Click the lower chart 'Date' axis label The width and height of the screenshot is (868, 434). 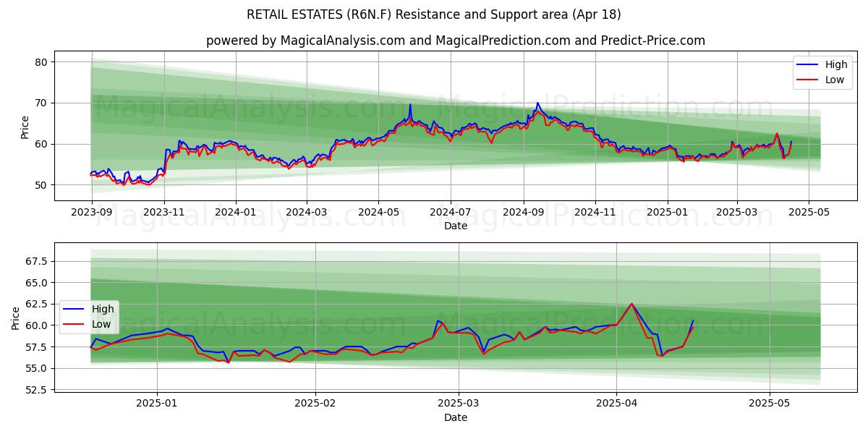point(456,418)
